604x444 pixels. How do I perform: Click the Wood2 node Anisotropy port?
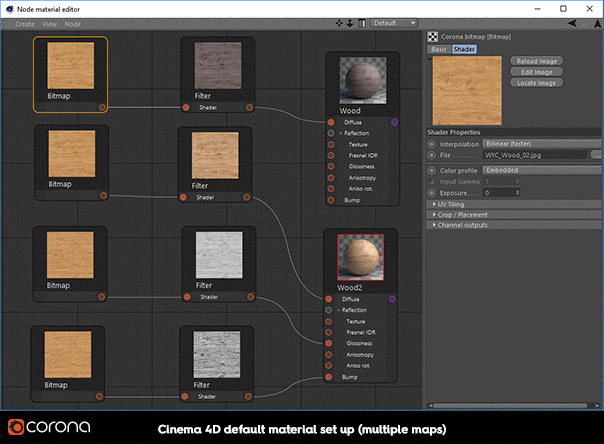tap(329, 355)
